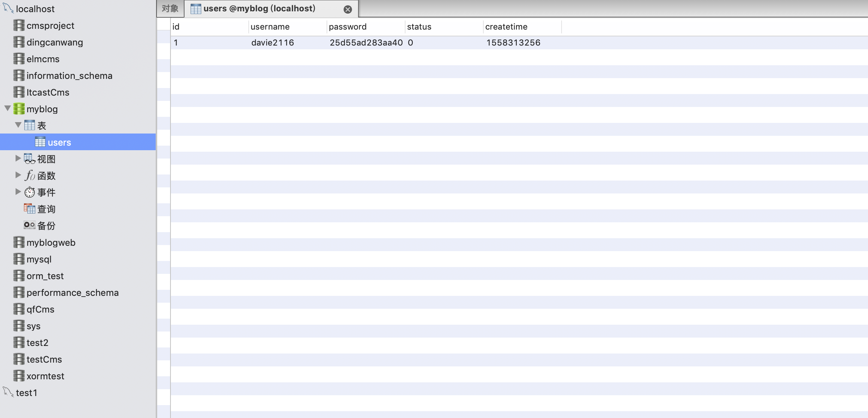868x418 pixels.
Task: Select the users @myblog tab
Action: tap(259, 9)
